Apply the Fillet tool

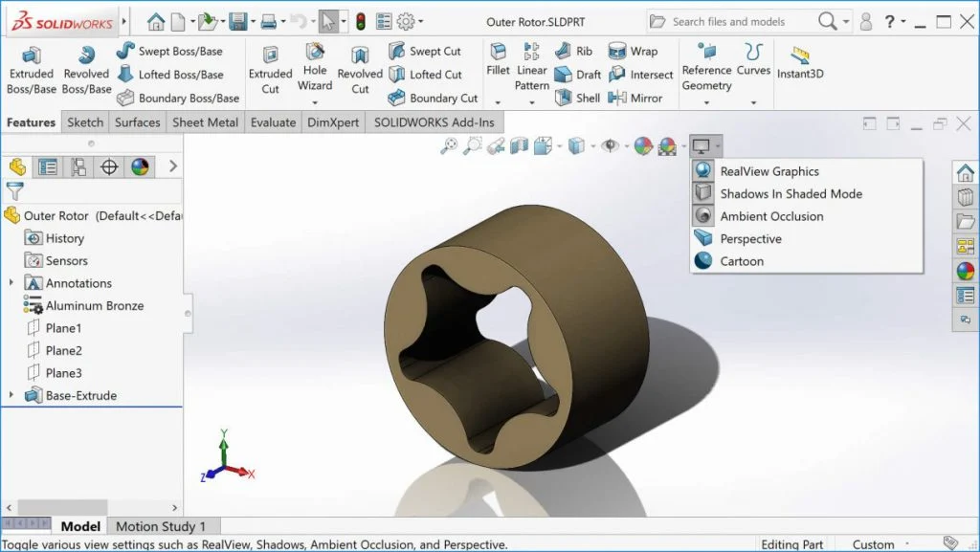click(498, 60)
